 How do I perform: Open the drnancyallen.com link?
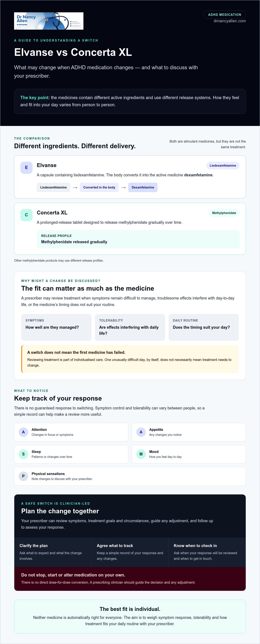coord(230,21)
